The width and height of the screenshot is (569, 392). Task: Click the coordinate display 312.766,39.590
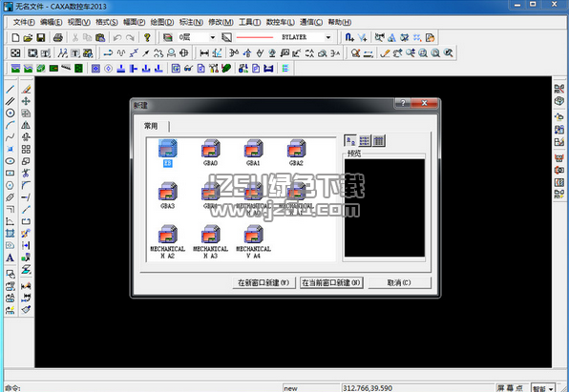point(368,388)
